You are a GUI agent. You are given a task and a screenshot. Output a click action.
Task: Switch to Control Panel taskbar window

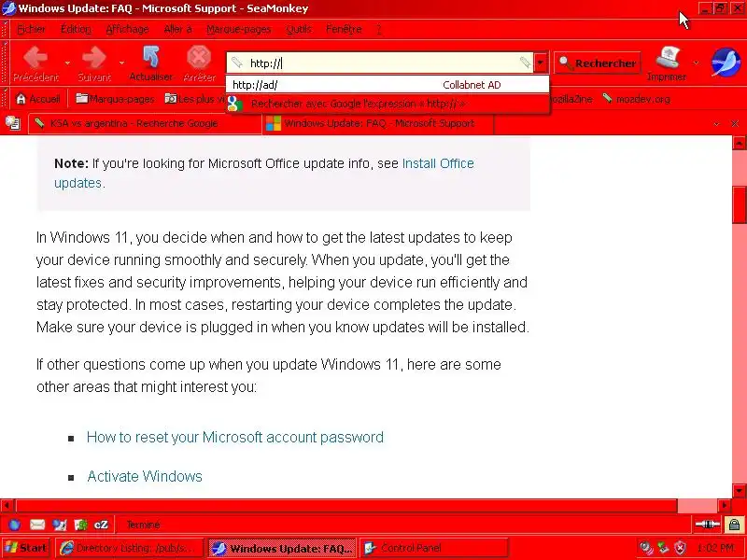433,548
